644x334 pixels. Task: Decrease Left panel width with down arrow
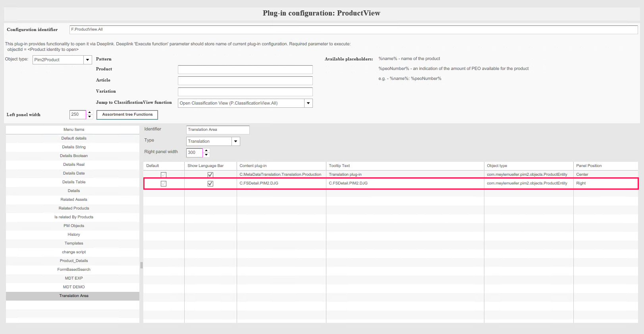tap(90, 117)
